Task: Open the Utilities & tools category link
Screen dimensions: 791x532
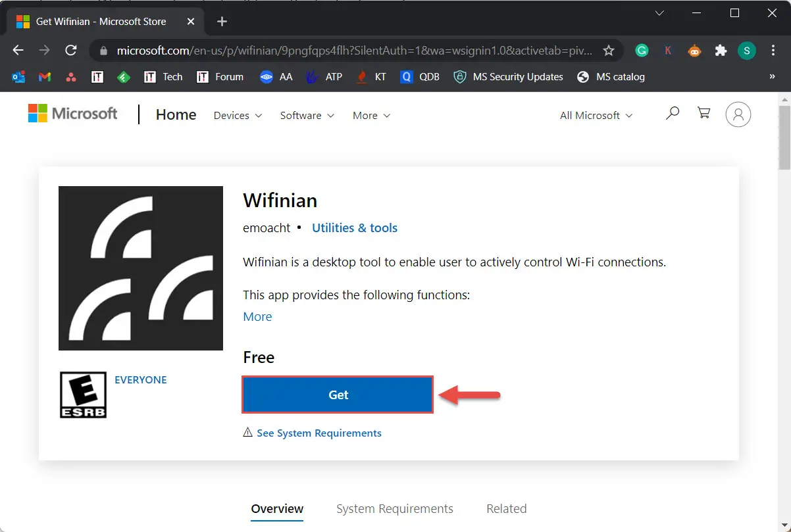Action: click(x=355, y=228)
